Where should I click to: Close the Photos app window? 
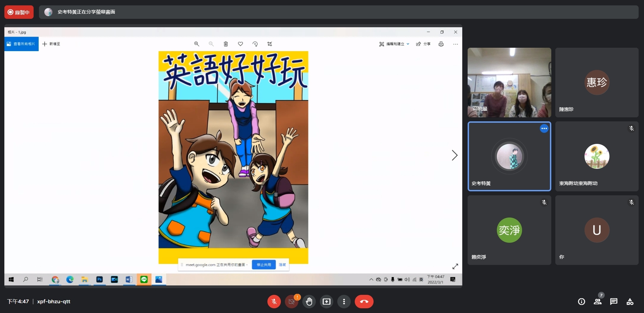456,32
